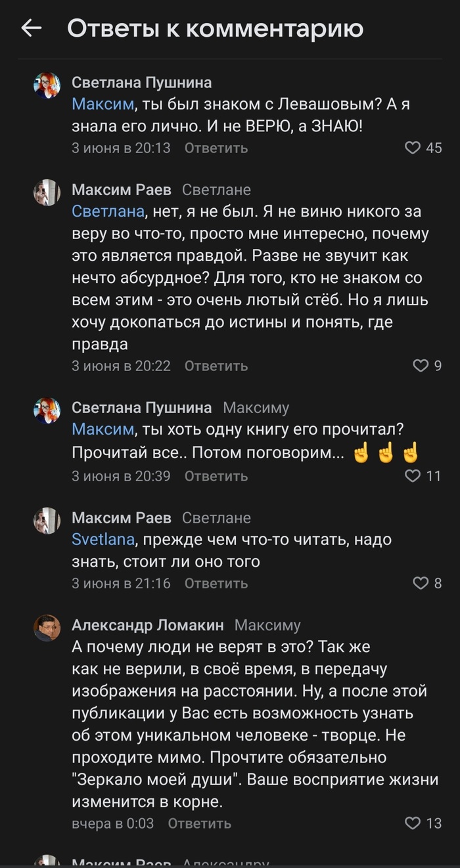Viewport: 460px width, 868px height.
Task: Like Maxim's comment with 9 likes
Action: pos(420,366)
